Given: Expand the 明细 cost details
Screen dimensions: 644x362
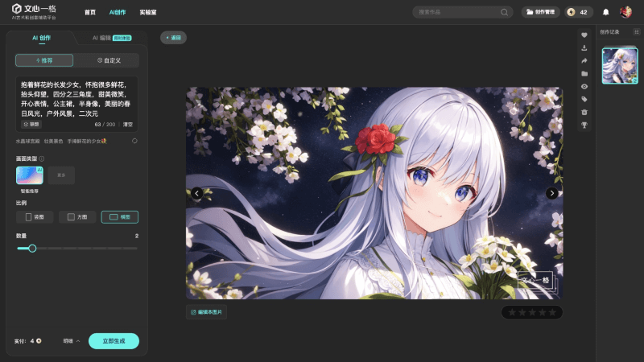Looking at the screenshot, I should point(72,341).
